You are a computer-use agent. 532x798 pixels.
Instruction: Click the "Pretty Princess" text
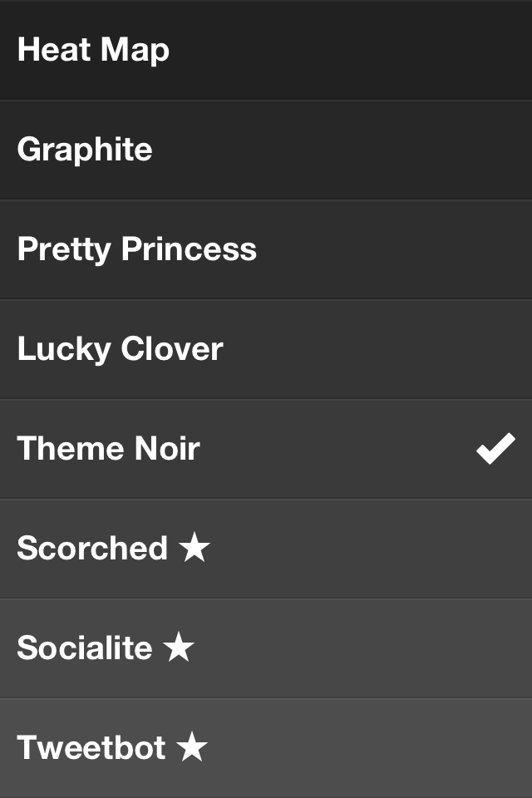click(x=137, y=249)
